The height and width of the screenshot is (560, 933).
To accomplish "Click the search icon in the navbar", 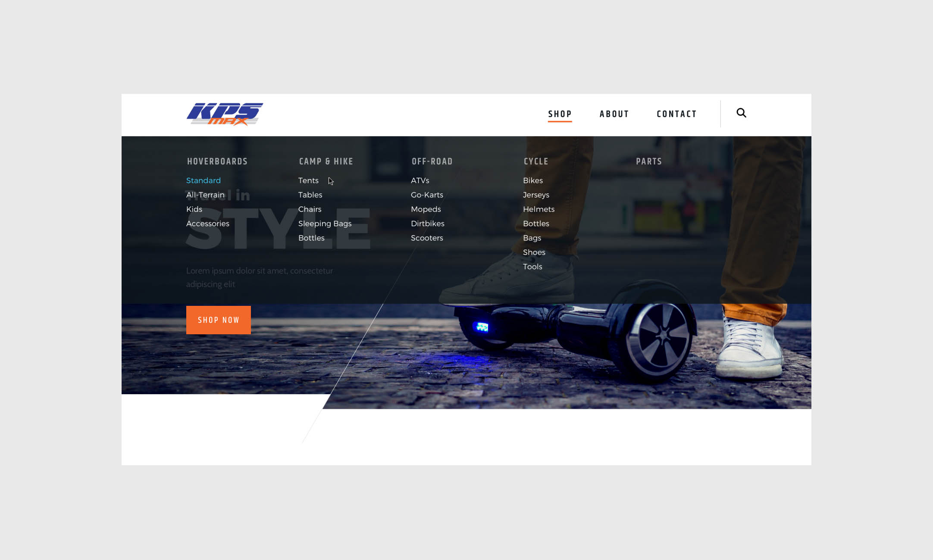I will point(742,112).
